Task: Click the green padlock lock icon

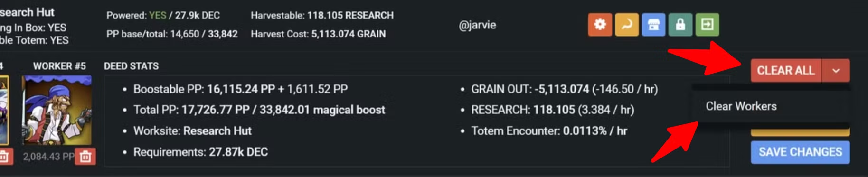Action: (x=680, y=25)
